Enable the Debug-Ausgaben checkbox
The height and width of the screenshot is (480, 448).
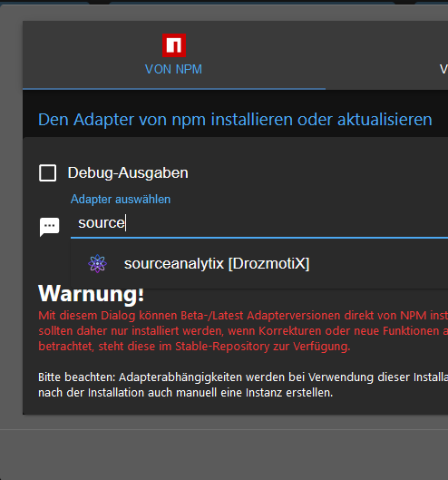click(x=47, y=173)
